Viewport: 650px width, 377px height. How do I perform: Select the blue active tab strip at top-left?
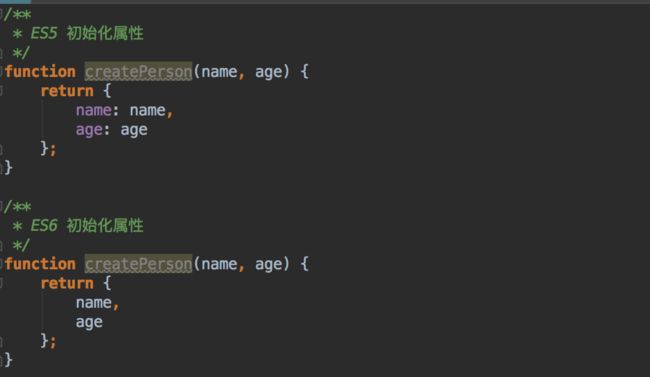15,2
